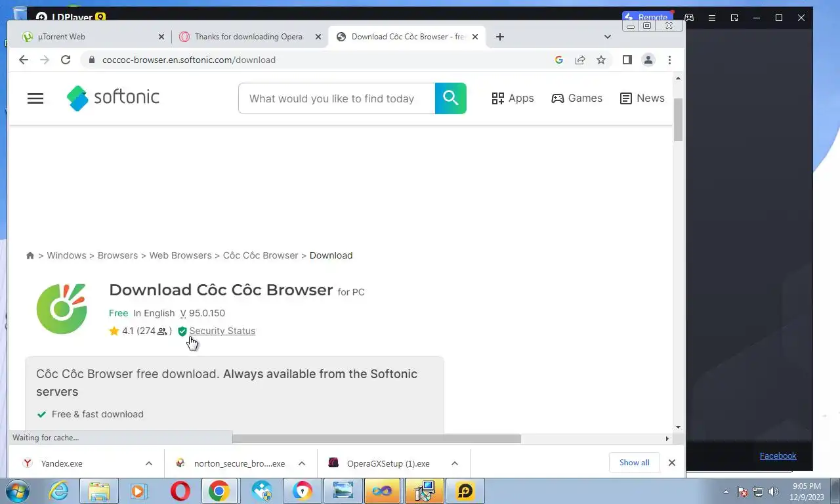Click the address bar URL
Image resolution: width=840 pixels, height=504 pixels.
coord(189,60)
